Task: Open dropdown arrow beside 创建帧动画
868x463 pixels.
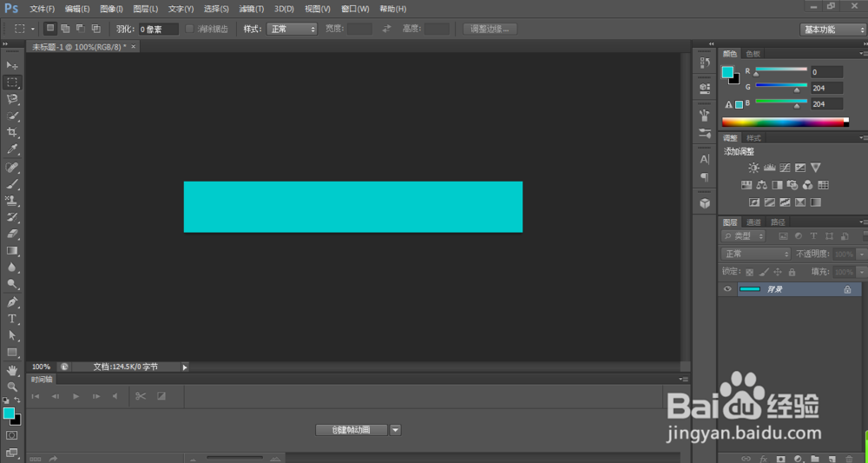Action: 395,430
